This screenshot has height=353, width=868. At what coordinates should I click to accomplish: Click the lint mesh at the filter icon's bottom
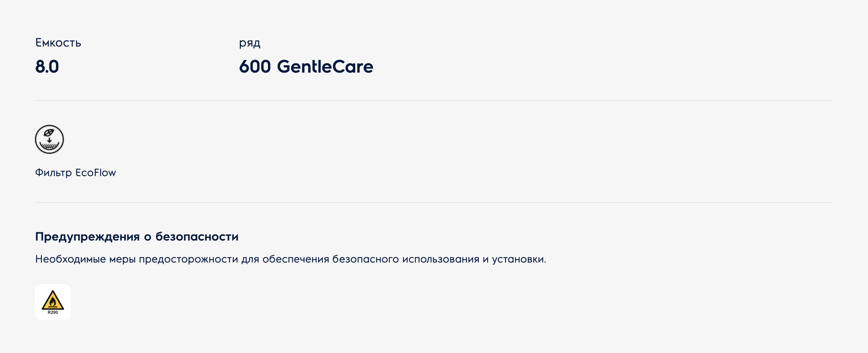coord(50,147)
